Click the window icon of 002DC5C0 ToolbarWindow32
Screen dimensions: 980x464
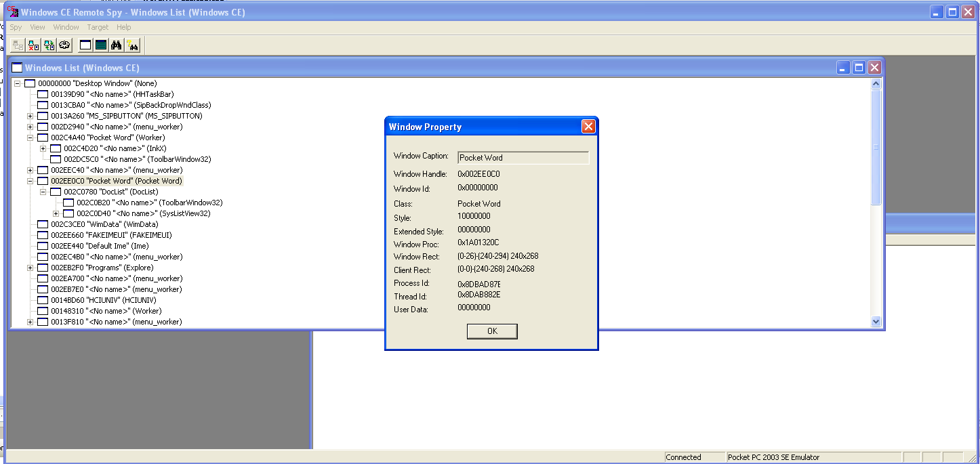point(56,159)
